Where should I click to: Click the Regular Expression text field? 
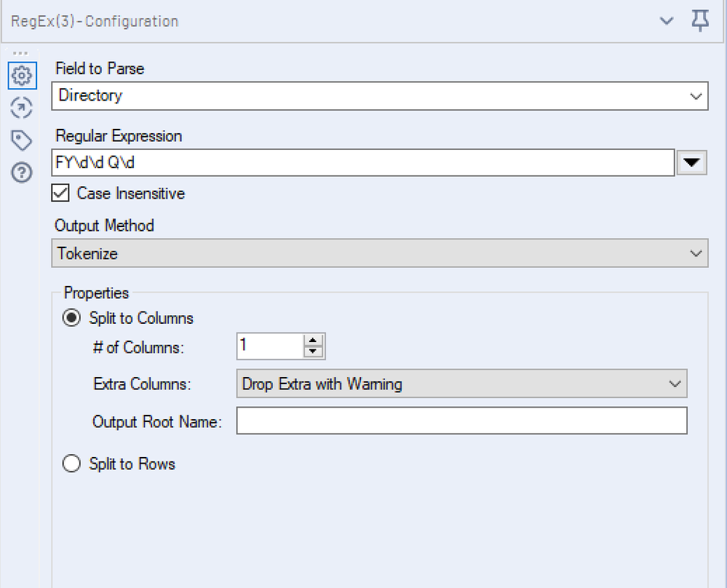[363, 163]
